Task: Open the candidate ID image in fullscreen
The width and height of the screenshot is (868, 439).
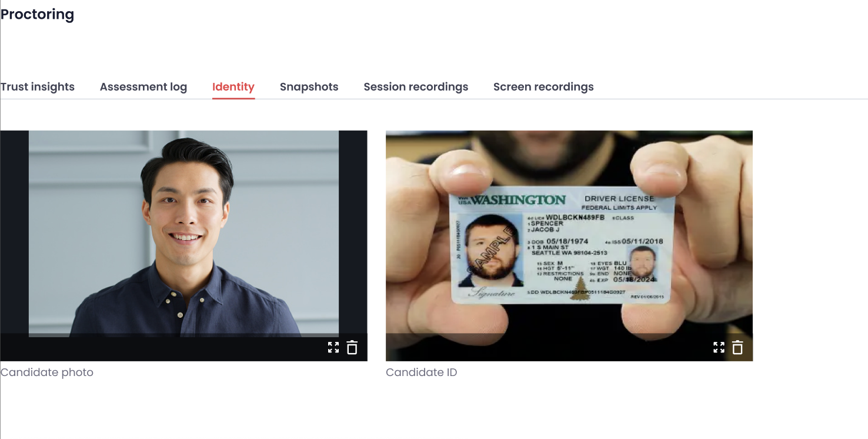Action: tap(719, 347)
